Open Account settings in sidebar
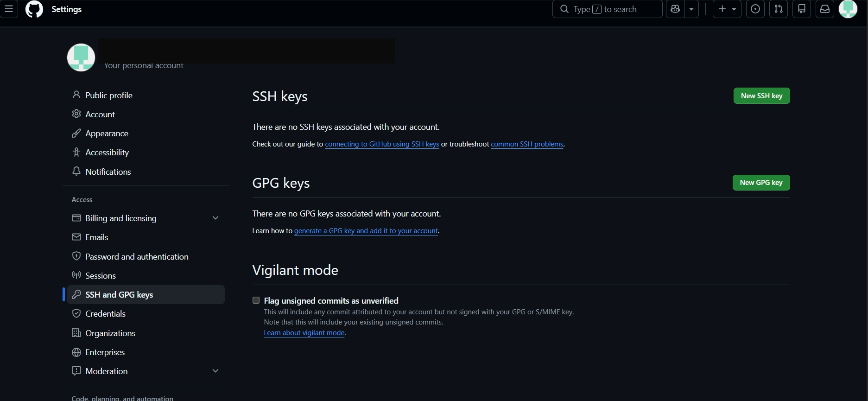The width and height of the screenshot is (868, 401). point(146,115)
